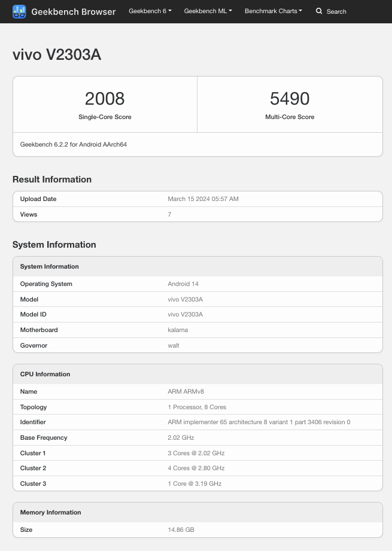Select the 2008 single-core score

pos(105,99)
